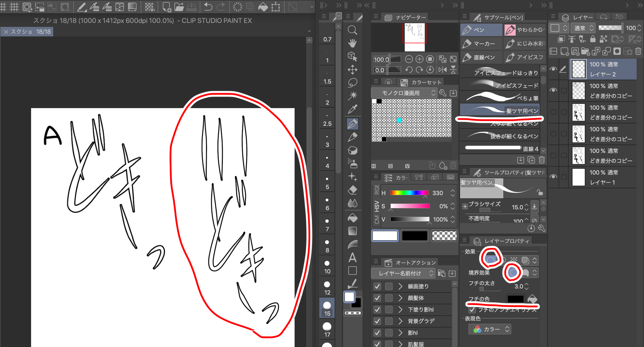Hide レイヤー 2 with eye icon
The image size is (644, 347).
click(x=553, y=69)
